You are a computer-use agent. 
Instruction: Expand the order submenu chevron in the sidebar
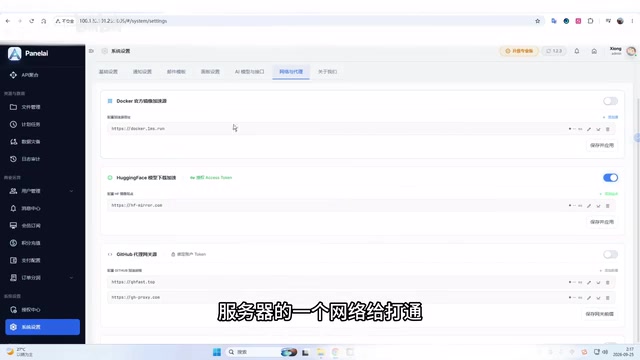click(71, 278)
